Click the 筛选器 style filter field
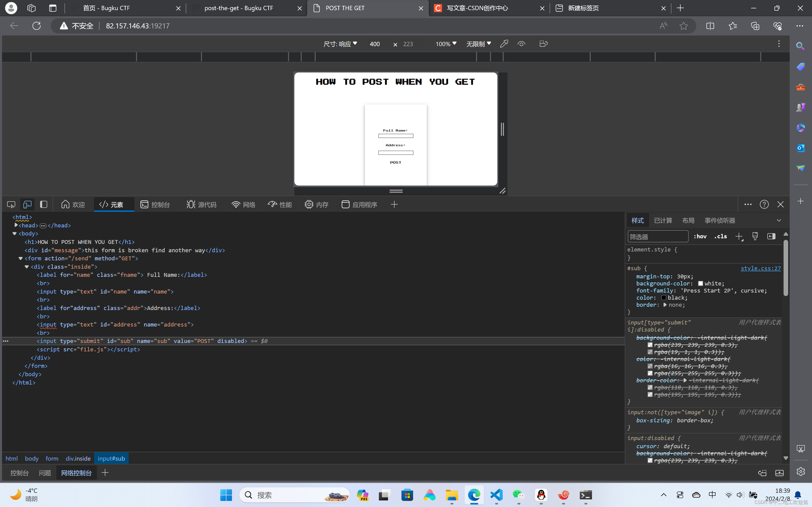Screen dimensions: 812x507 [658, 236]
